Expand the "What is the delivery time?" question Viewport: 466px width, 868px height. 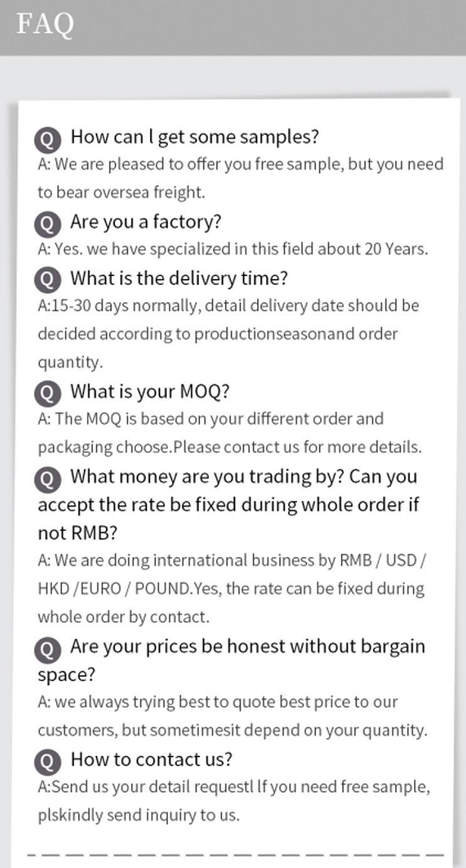click(179, 278)
